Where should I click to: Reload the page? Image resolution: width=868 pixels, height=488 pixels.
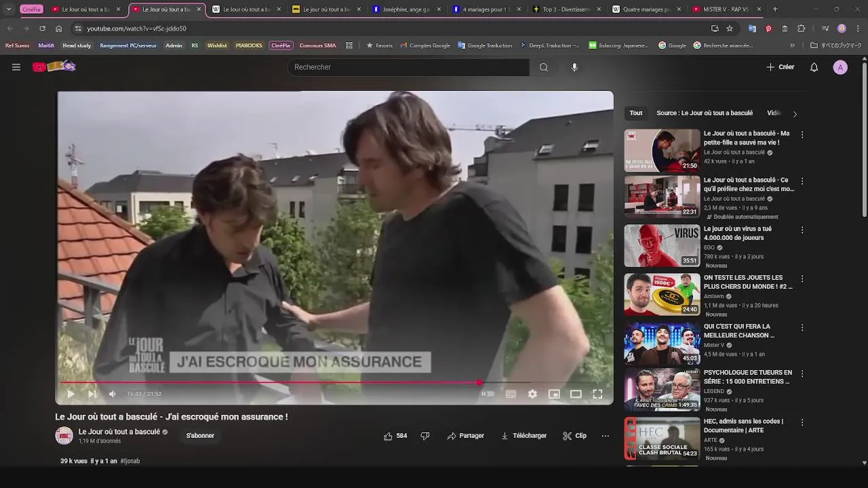coord(42,28)
